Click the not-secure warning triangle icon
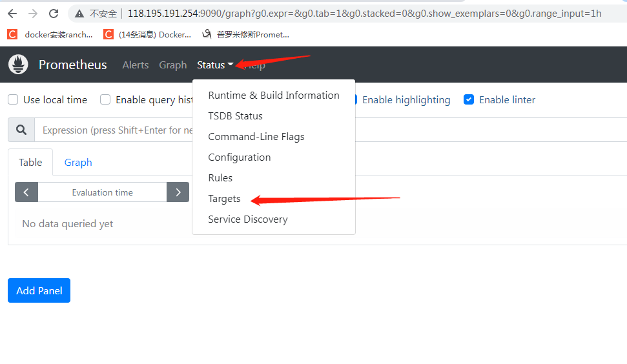627x364 pixels. tap(79, 14)
